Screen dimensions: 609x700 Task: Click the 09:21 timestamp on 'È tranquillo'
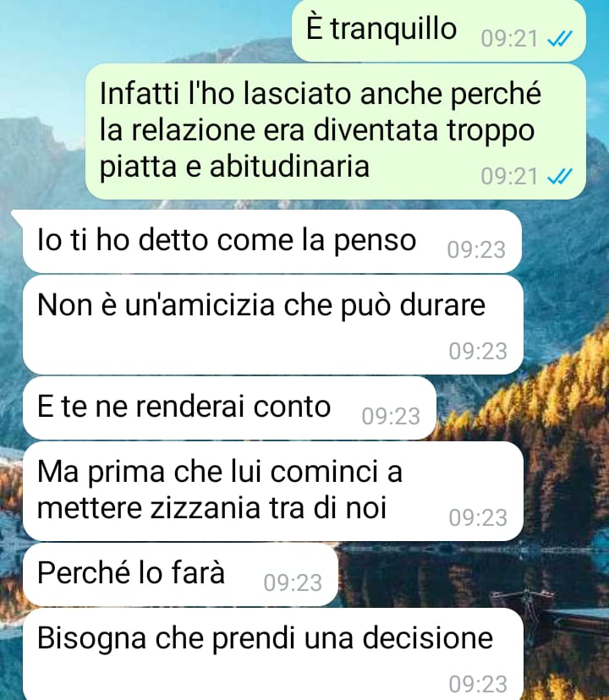pos(509,39)
